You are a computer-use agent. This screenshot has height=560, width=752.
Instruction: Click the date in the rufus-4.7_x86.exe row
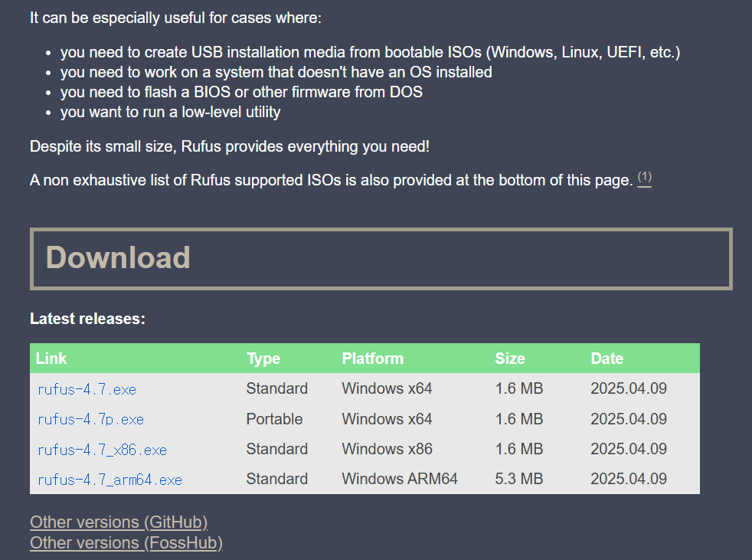tap(629, 449)
